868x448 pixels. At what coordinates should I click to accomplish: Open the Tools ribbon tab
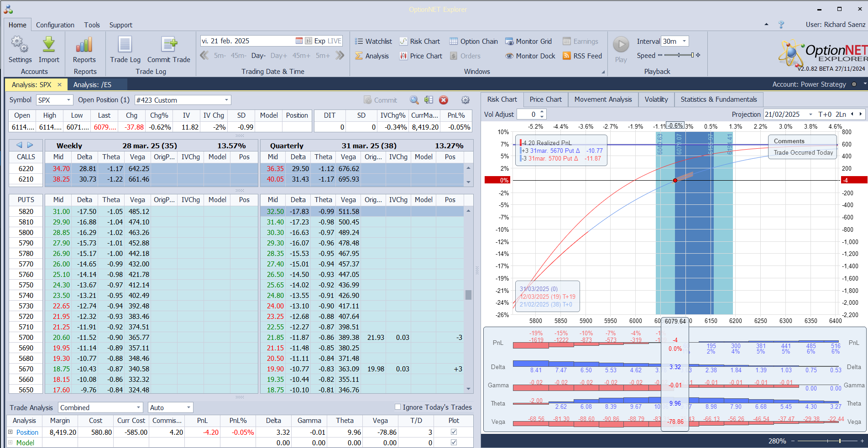coord(92,25)
